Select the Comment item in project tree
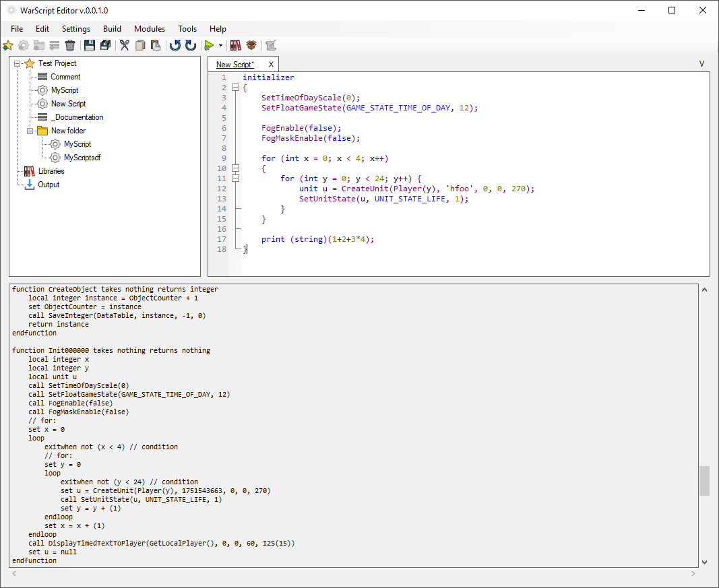The width and height of the screenshot is (719, 588). pos(65,77)
